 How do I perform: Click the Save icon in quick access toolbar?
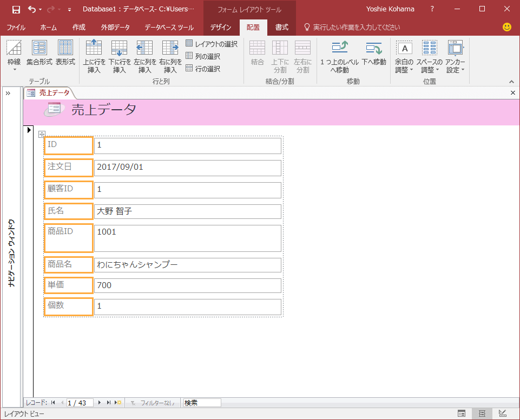pyautogui.click(x=16, y=10)
